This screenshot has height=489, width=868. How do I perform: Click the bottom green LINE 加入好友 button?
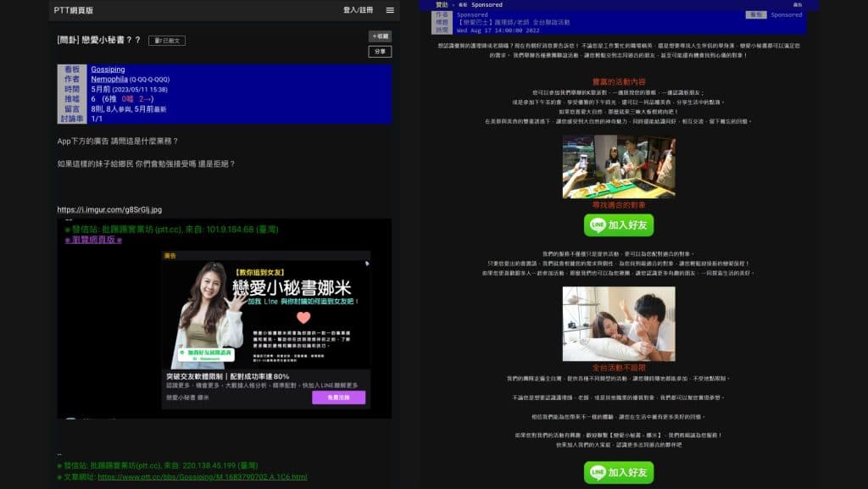619,472
